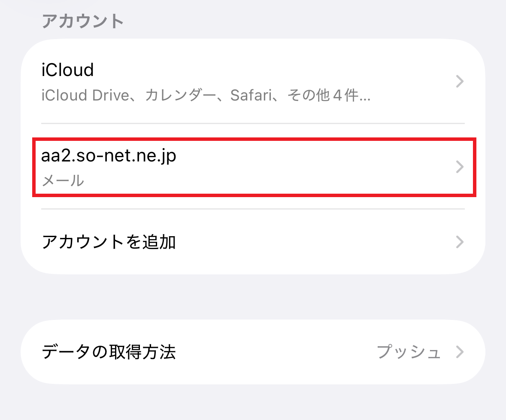
Task: Open the iCloud account settings
Action: pyautogui.click(x=68, y=70)
